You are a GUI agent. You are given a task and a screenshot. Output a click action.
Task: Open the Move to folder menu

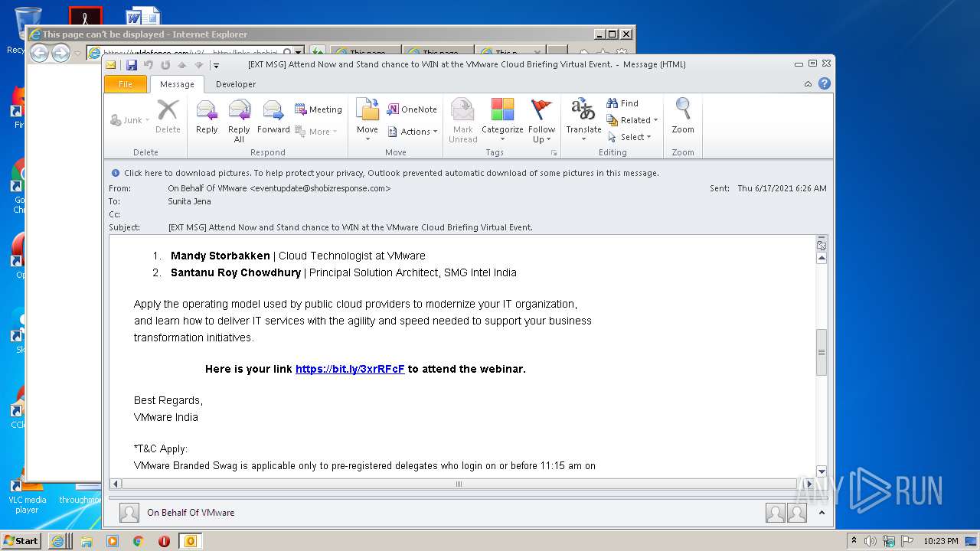[367, 121]
